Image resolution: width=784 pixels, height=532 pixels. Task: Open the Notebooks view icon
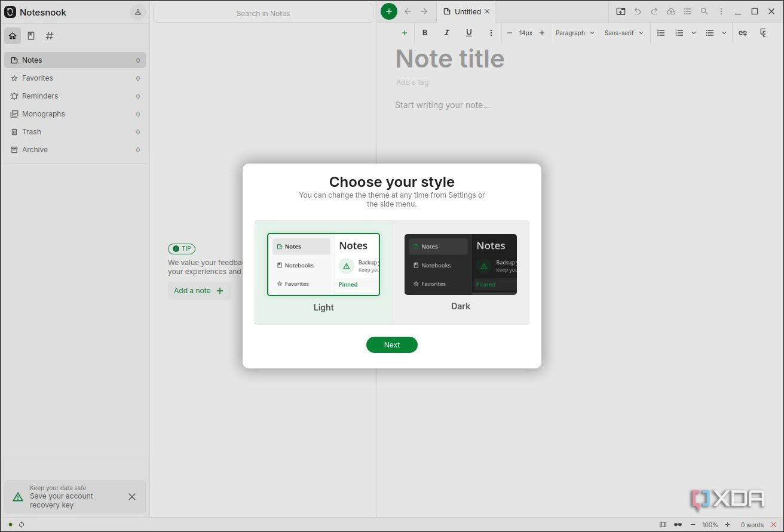(x=31, y=36)
